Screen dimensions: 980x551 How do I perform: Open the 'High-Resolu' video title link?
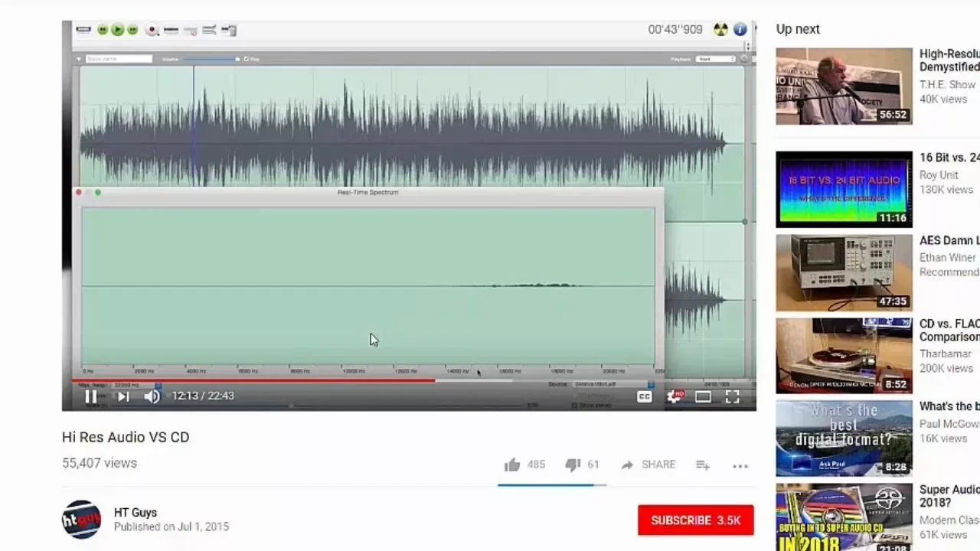pos(949,60)
